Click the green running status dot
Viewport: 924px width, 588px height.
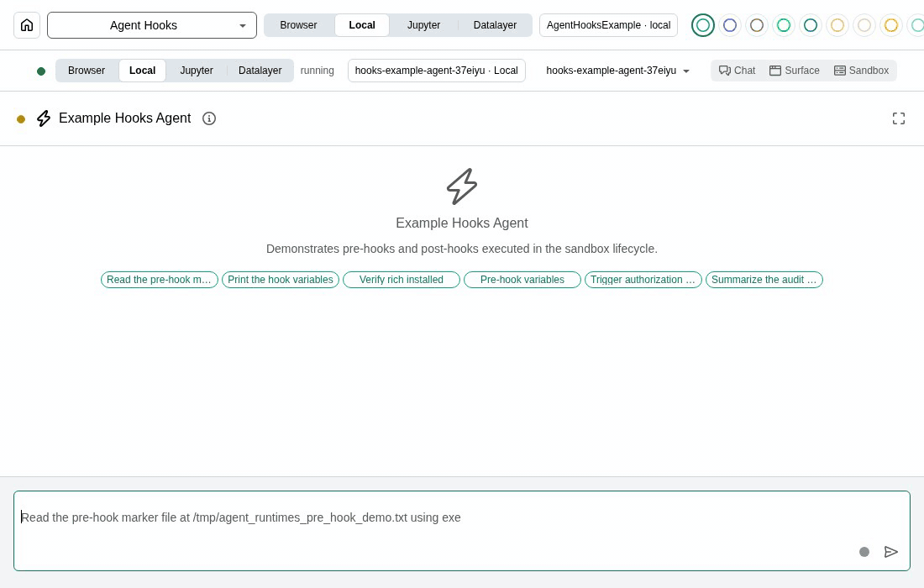coord(41,71)
